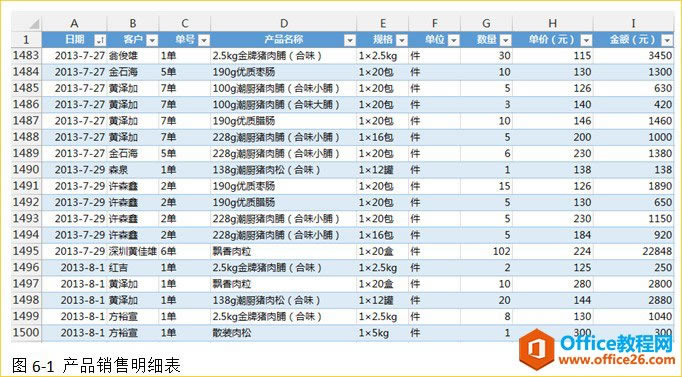The height and width of the screenshot is (377, 682).
Task: Click order cell 6单 in row 1495
Action: click(x=185, y=251)
